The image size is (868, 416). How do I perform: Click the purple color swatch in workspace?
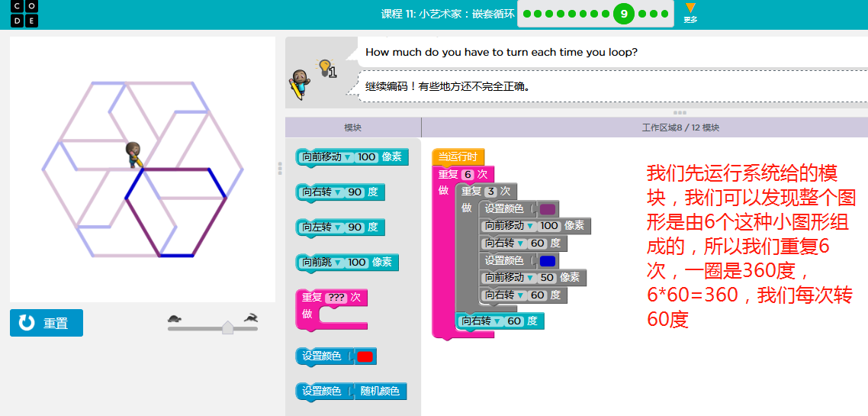coord(548,209)
